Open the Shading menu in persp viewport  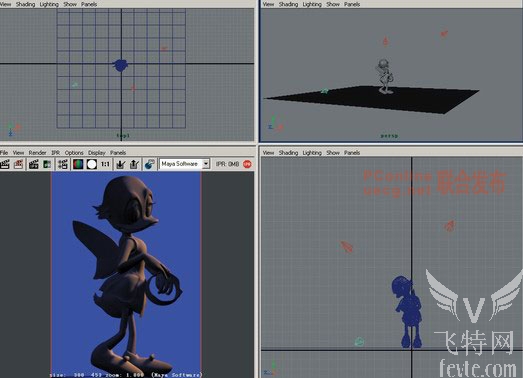[288, 4]
